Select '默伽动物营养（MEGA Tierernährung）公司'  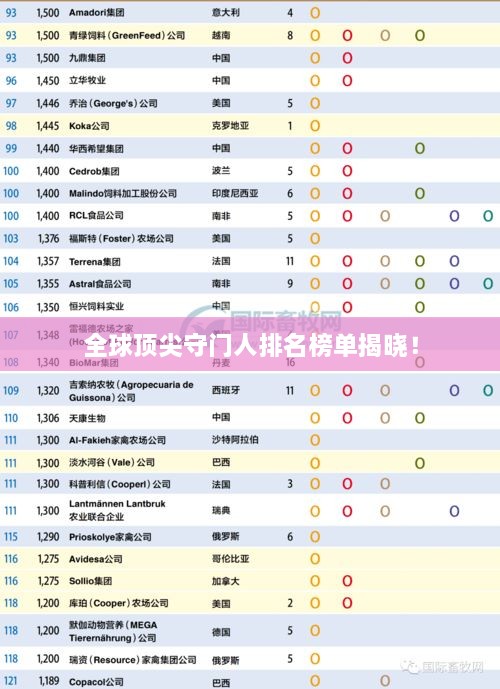tap(113, 631)
